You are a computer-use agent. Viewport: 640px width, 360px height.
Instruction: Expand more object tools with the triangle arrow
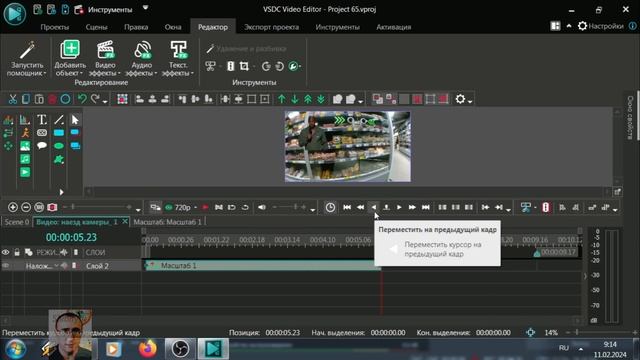pos(62,192)
